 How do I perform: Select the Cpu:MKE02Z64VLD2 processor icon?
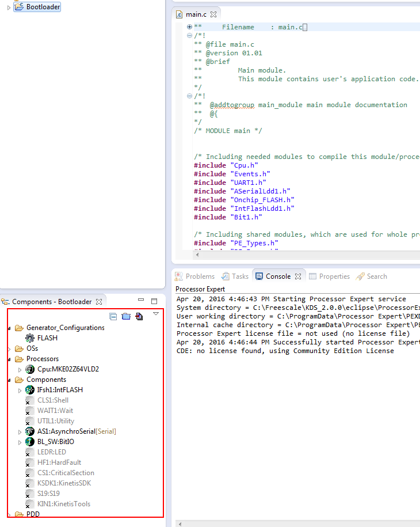point(30,369)
